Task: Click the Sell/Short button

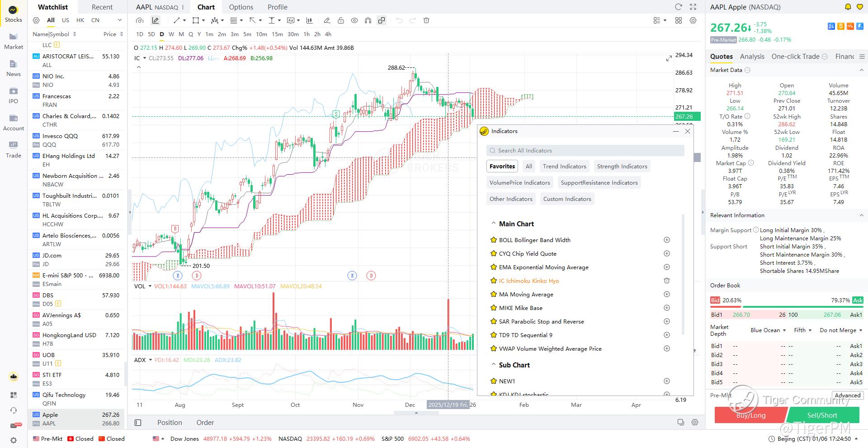Action: 823,415
